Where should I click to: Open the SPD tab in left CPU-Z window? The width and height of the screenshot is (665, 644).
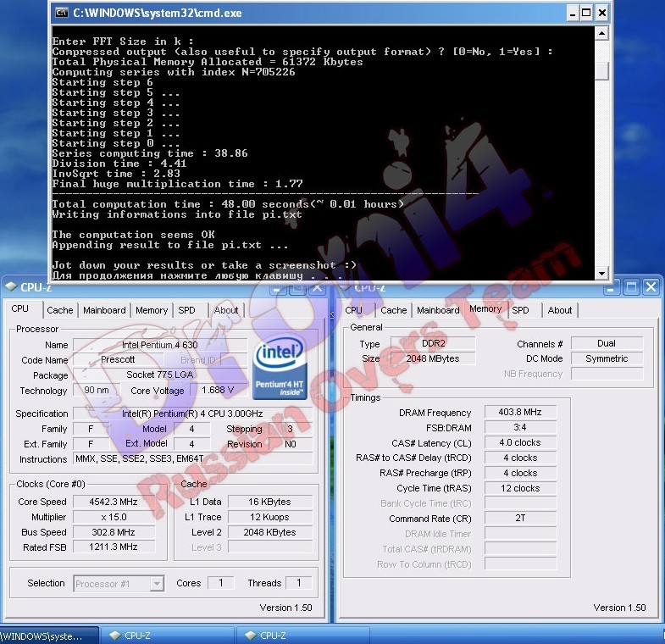click(x=186, y=310)
